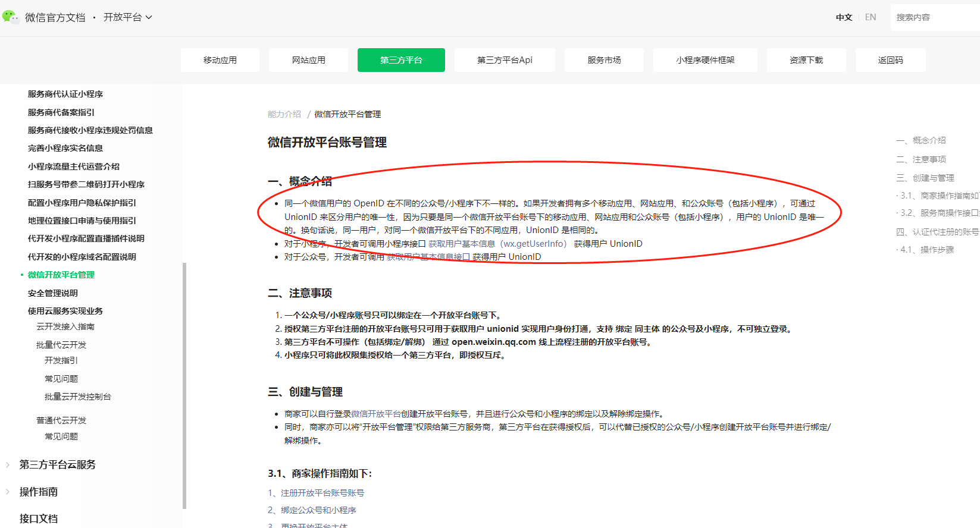Select the 第三方平台 tab

(x=401, y=60)
